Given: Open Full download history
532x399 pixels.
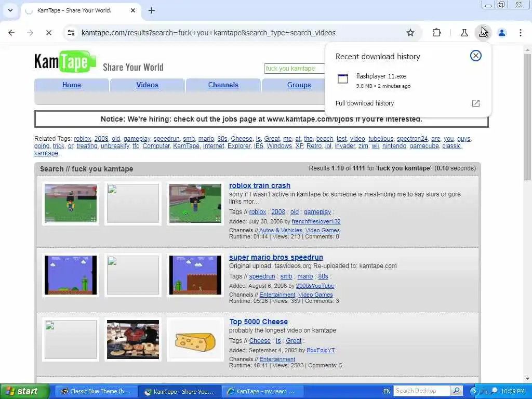Looking at the screenshot, I should tap(408, 103).
